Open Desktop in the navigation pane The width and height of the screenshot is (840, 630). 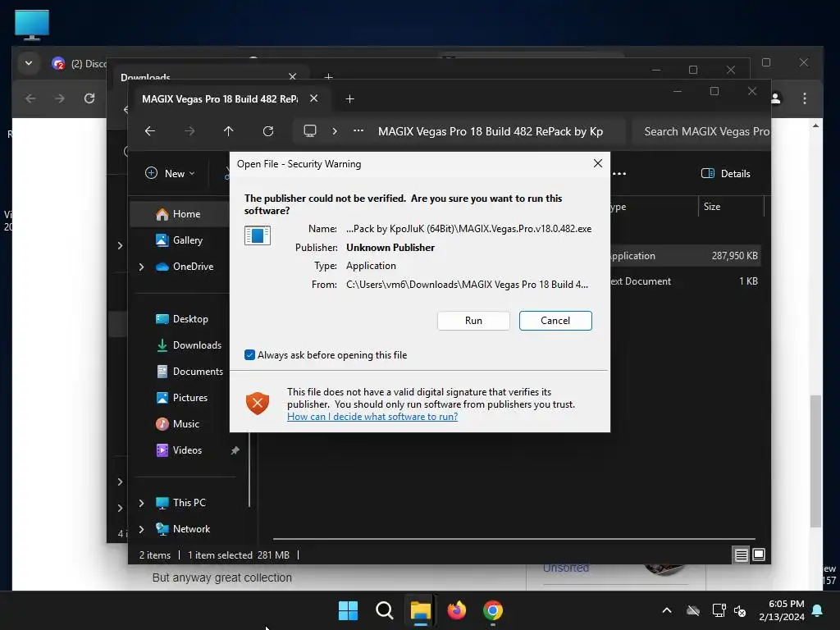190,319
